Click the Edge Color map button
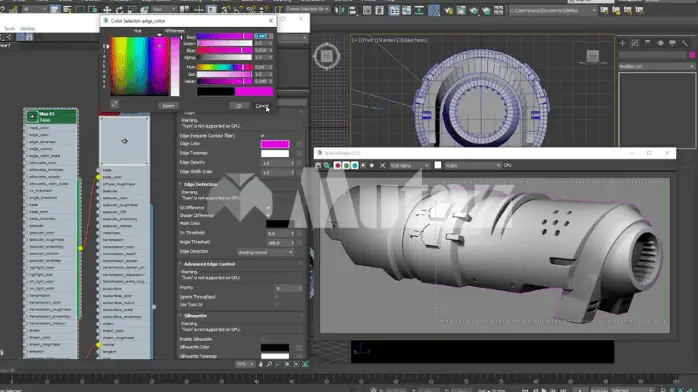The width and height of the screenshot is (698, 392). click(299, 144)
